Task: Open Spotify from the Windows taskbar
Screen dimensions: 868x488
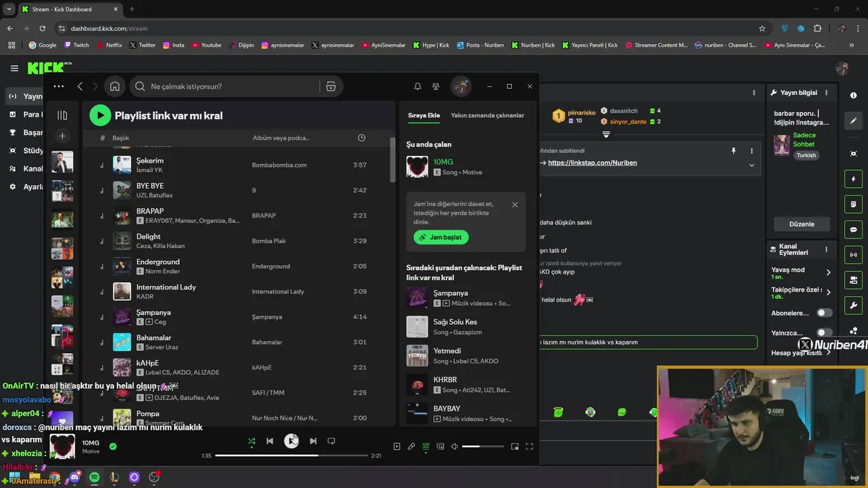Action: click(x=94, y=477)
